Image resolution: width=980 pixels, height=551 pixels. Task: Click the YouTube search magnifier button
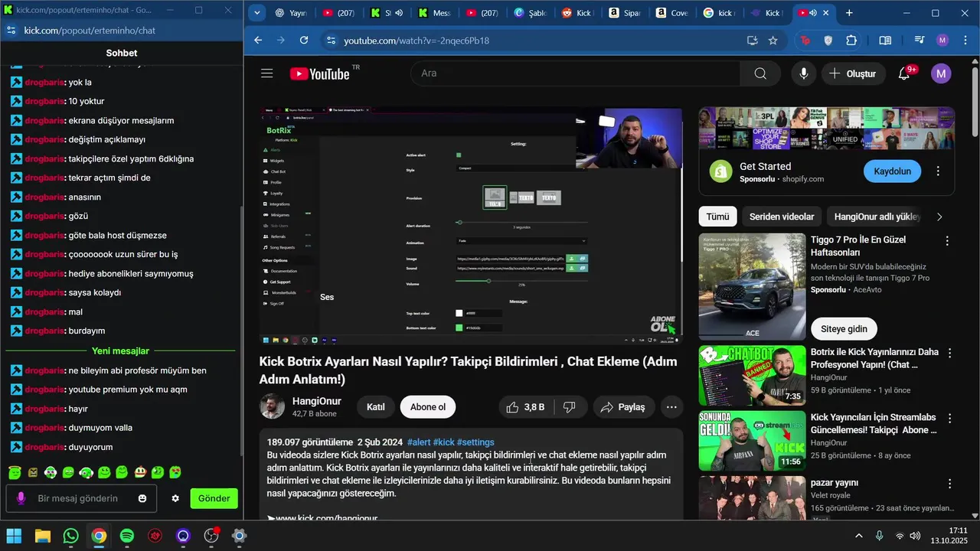point(760,73)
